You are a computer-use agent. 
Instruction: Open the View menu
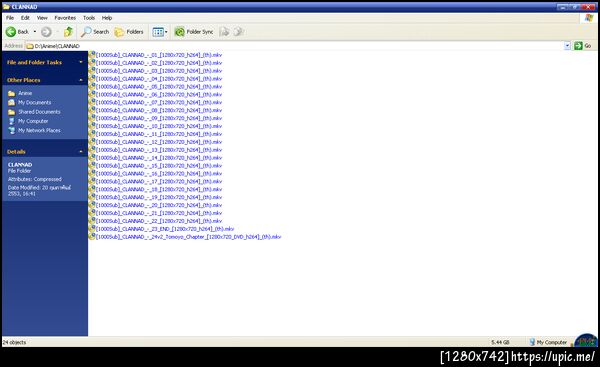point(42,18)
